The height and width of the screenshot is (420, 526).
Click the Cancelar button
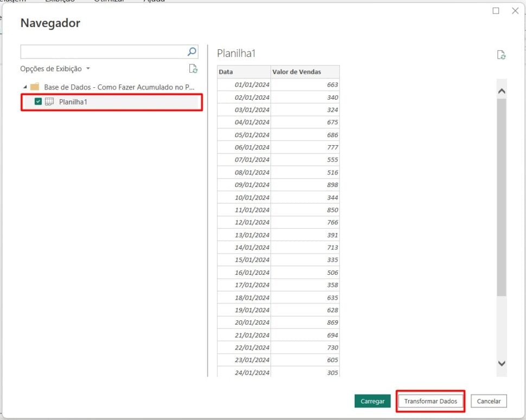(489, 401)
